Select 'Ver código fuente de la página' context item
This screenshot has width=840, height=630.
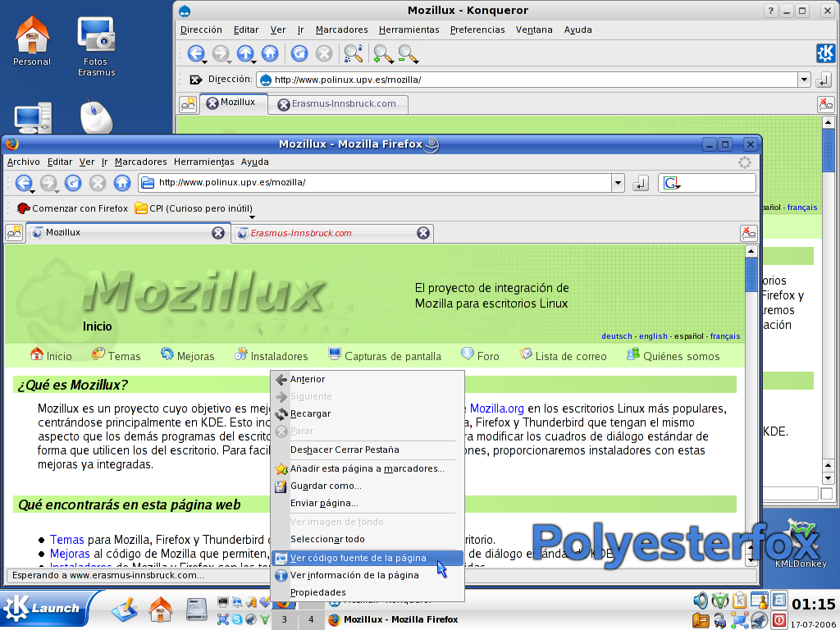pyautogui.click(x=367, y=558)
